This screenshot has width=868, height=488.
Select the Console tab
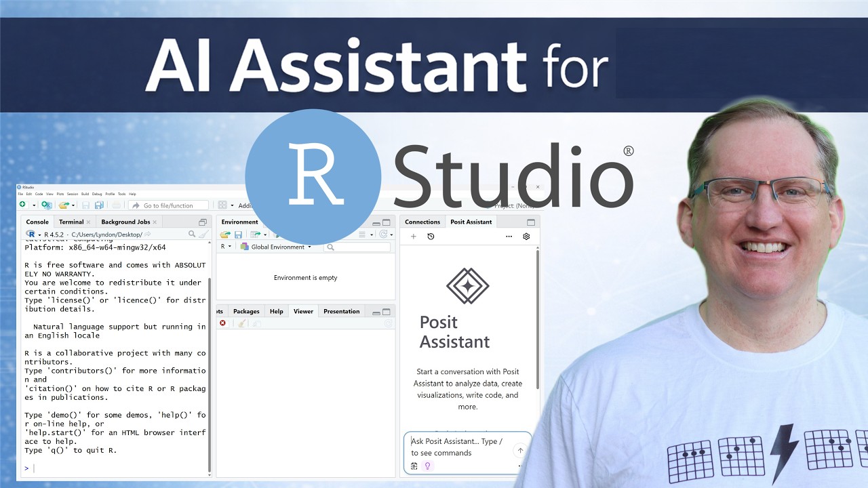pos(37,222)
